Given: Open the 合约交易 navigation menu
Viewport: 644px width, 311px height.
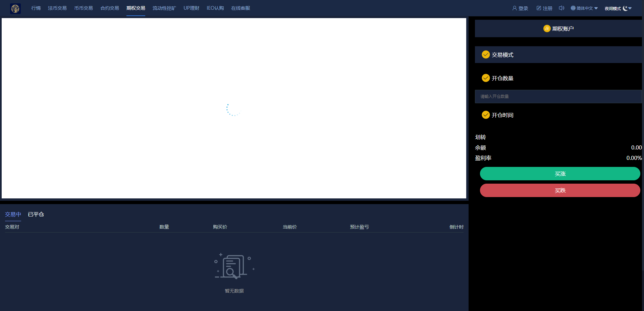Looking at the screenshot, I should click(x=110, y=8).
